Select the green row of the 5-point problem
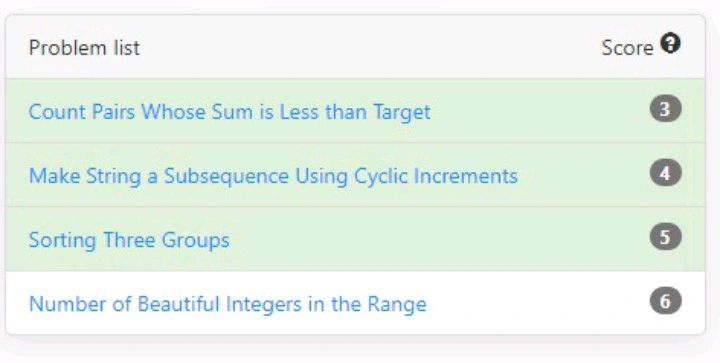 355,239
